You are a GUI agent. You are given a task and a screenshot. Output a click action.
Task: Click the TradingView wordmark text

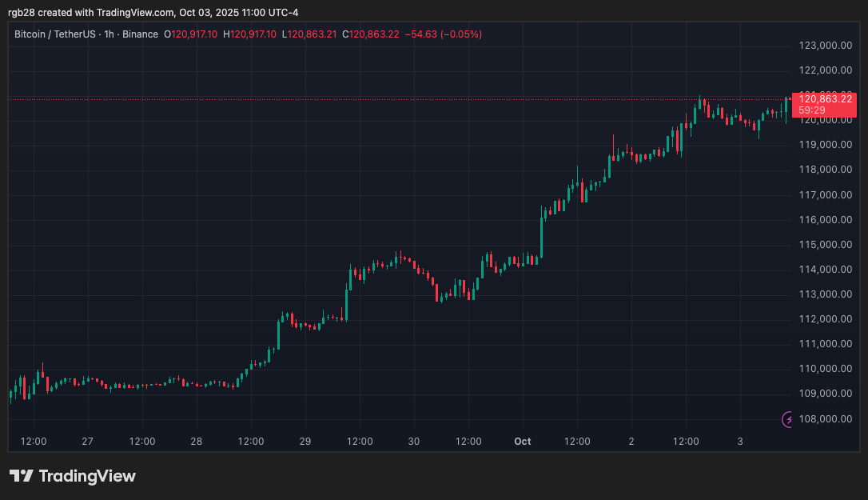point(88,475)
